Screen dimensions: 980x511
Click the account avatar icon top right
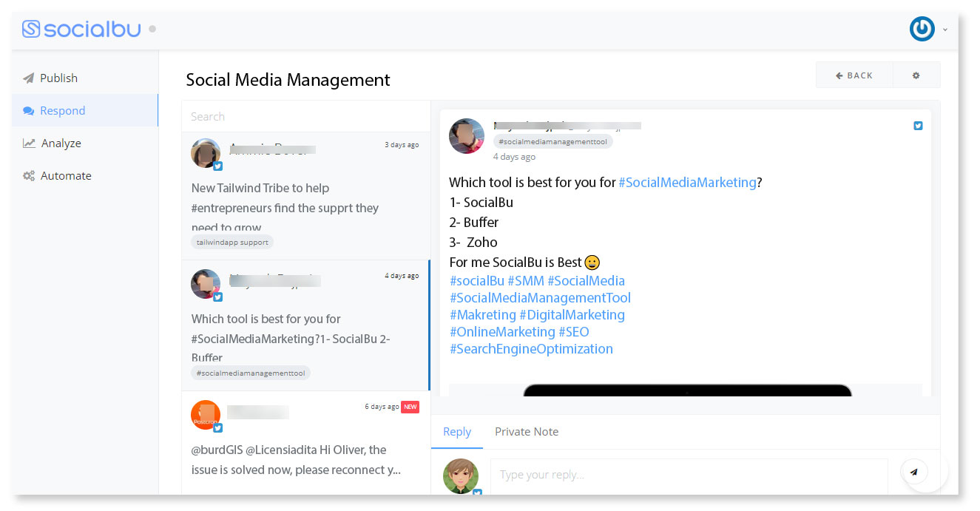[922, 28]
